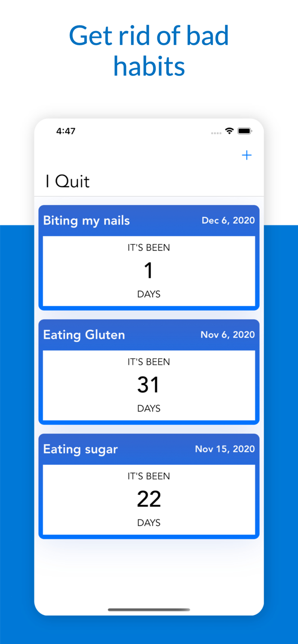Select the Nov 6, 2020 date label
298x644 pixels.
[x=227, y=334]
